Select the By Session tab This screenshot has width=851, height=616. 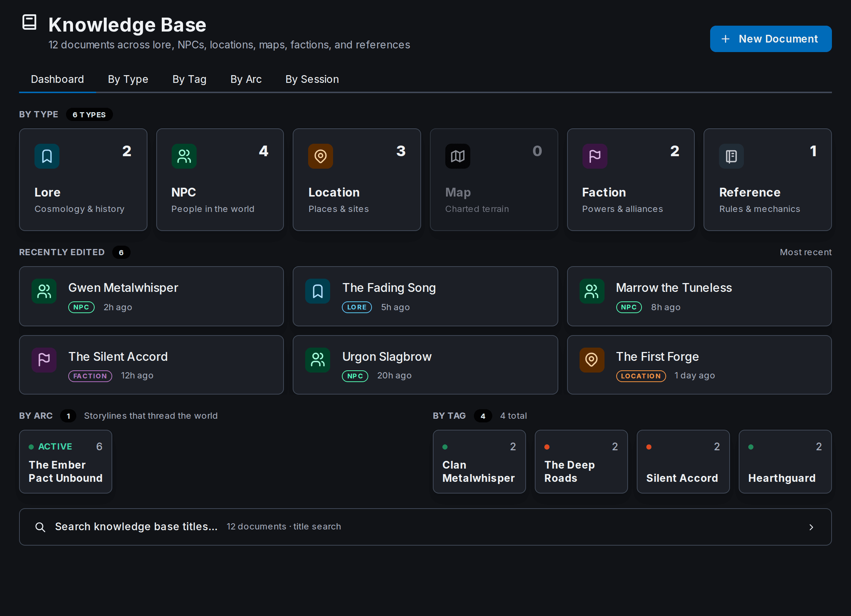(312, 79)
